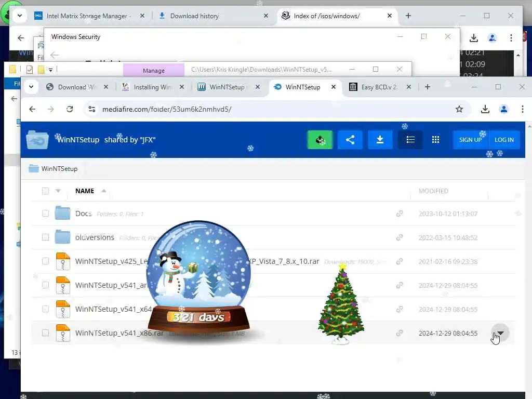Open profile icon in the rear Chrome window
The height and width of the screenshot is (399, 532).
tap(493, 38)
